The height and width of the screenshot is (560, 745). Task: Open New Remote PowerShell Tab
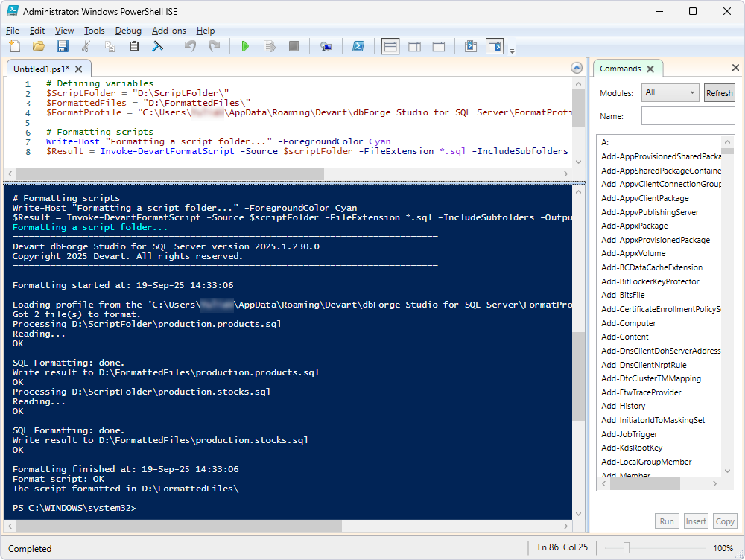pos(326,46)
